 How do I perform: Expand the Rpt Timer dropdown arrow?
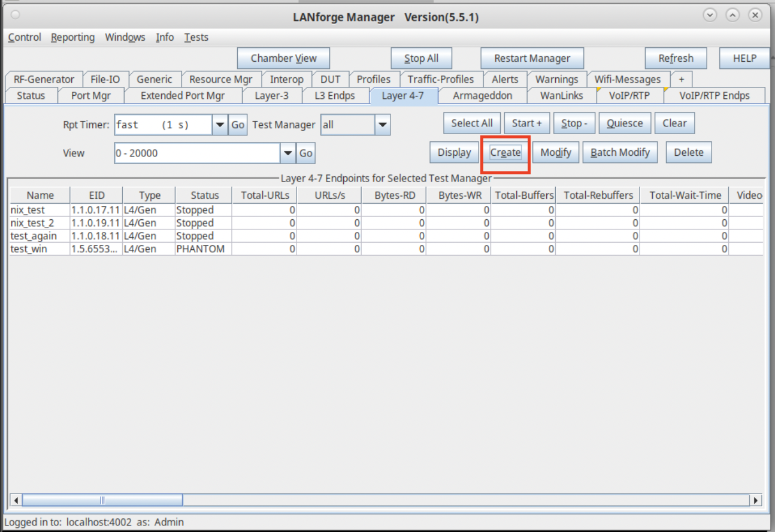click(220, 125)
